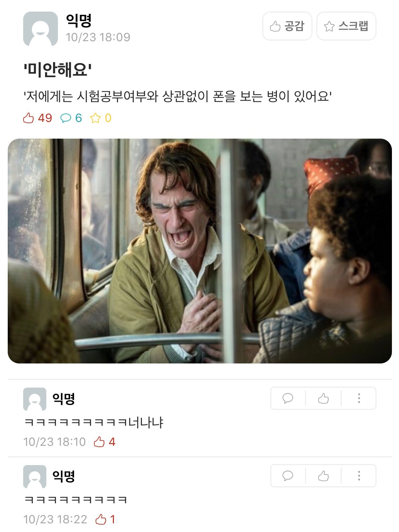Screen dimensions: 399x532
Task: Click the second commenter's avatar icon
Action: click(35, 477)
